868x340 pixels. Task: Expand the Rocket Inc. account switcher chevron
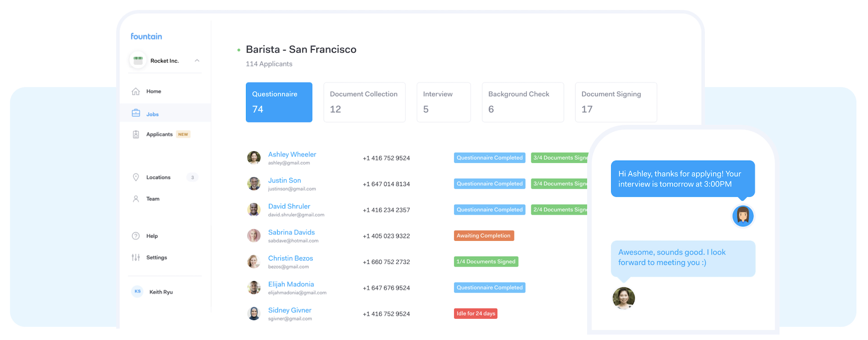coord(197,61)
